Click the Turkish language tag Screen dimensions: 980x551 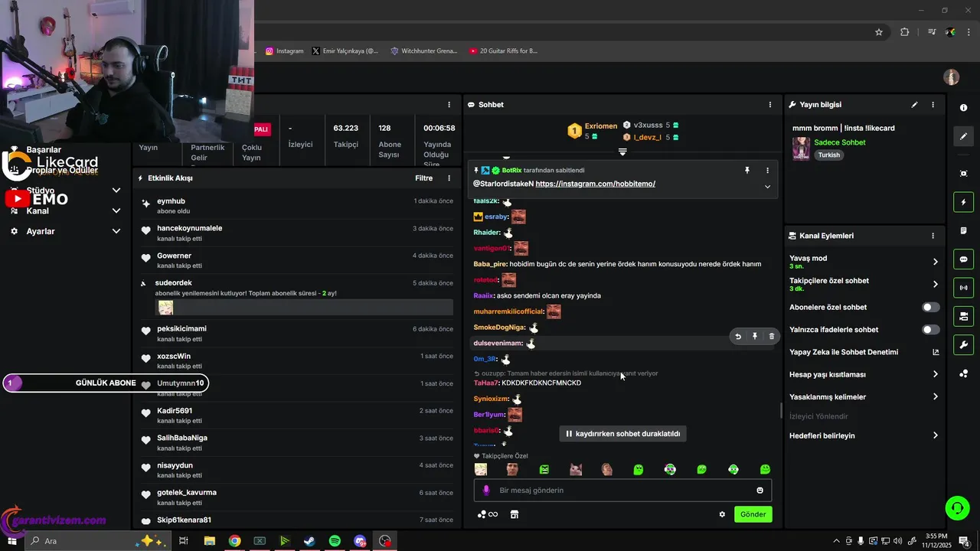[x=828, y=155]
